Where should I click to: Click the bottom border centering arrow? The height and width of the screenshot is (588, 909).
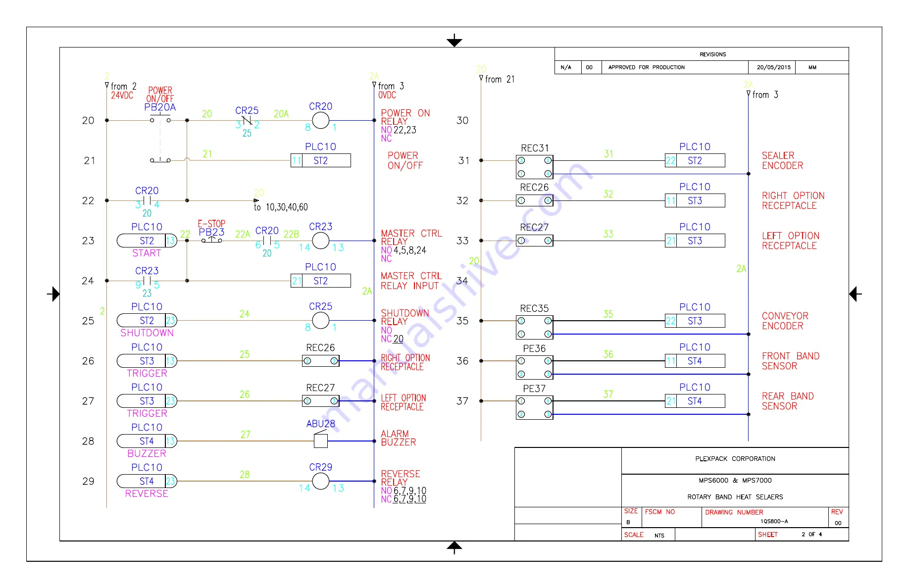coord(454,547)
